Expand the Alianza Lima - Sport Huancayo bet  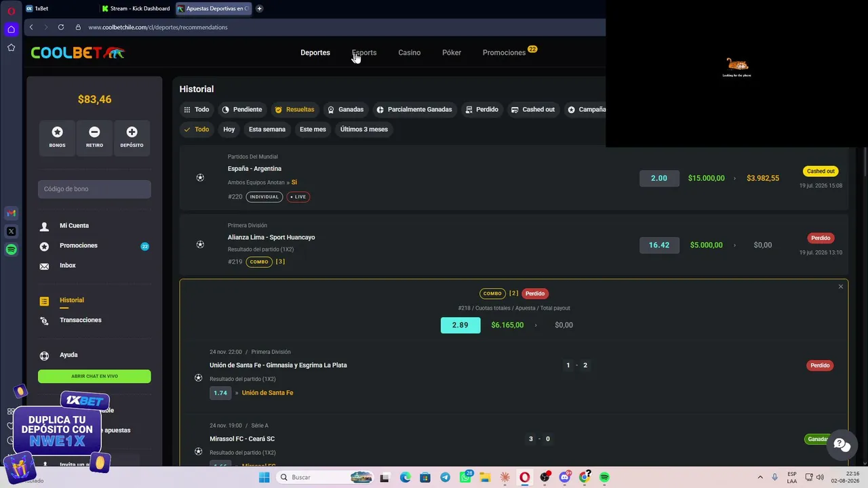tap(514, 245)
